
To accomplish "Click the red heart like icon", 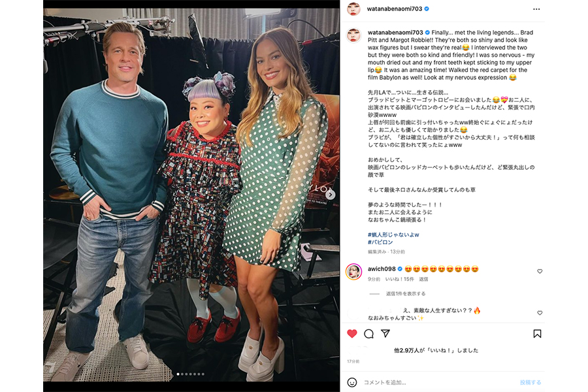I will coord(351,333).
